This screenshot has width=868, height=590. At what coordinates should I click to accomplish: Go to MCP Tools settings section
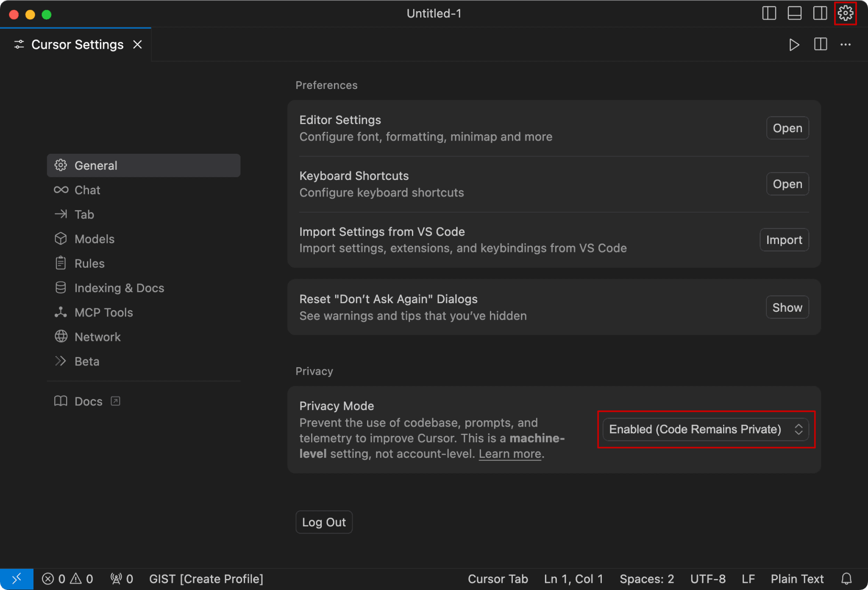click(103, 313)
